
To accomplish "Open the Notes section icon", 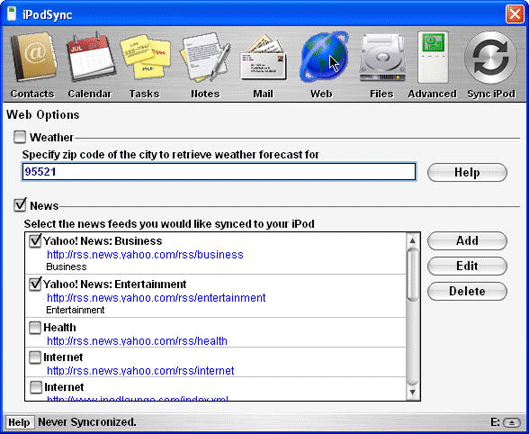I will click(205, 57).
